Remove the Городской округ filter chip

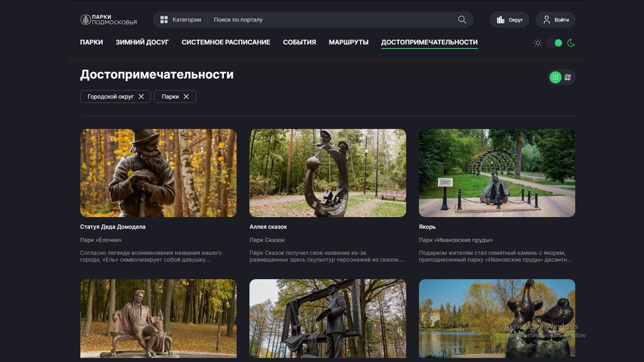coord(141,97)
